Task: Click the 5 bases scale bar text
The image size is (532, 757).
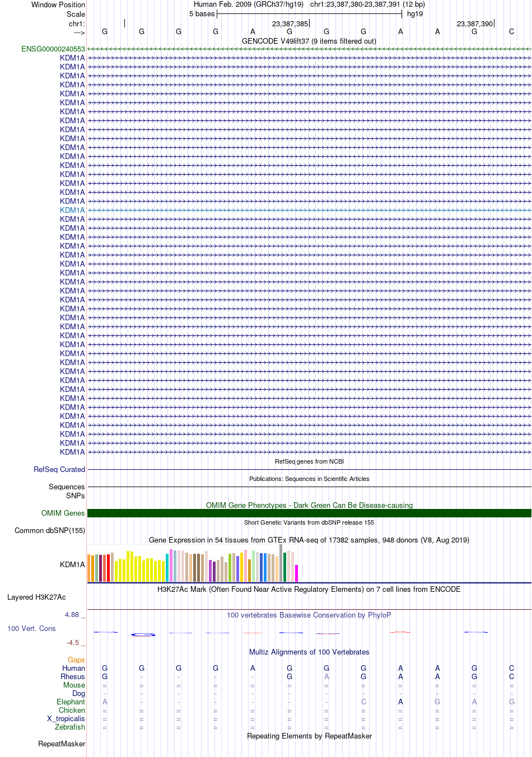Action: [x=202, y=14]
